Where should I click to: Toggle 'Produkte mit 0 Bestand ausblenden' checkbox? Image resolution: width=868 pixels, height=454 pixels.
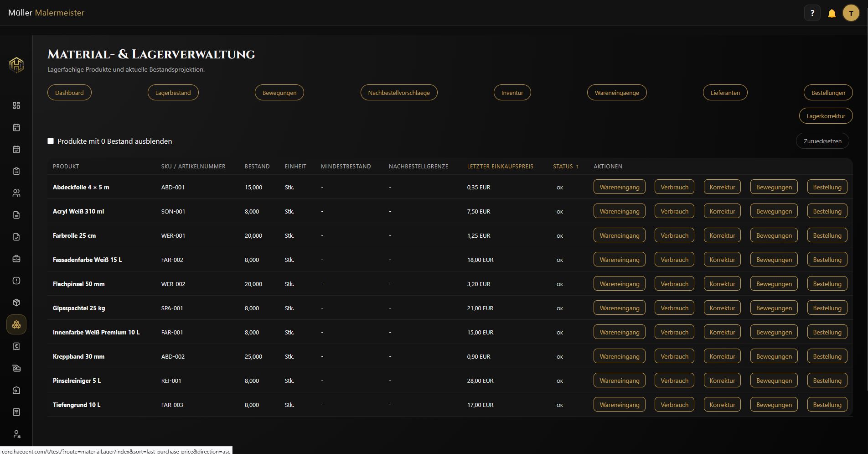[51, 141]
